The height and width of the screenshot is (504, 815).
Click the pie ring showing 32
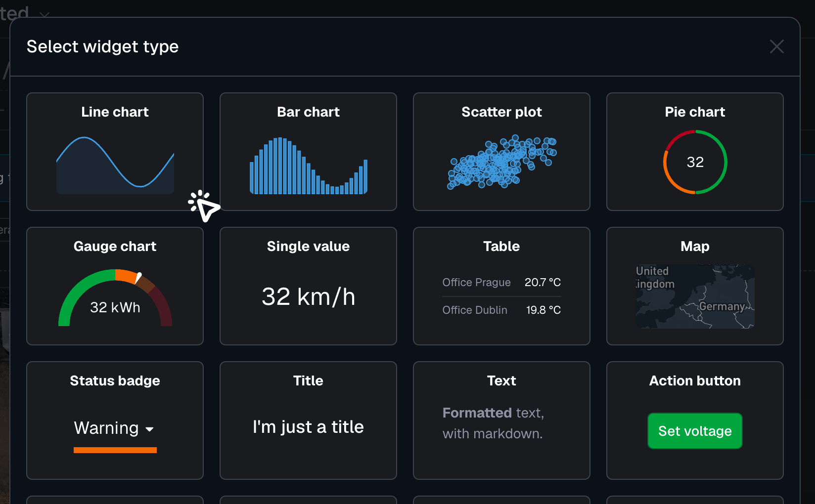tap(695, 162)
